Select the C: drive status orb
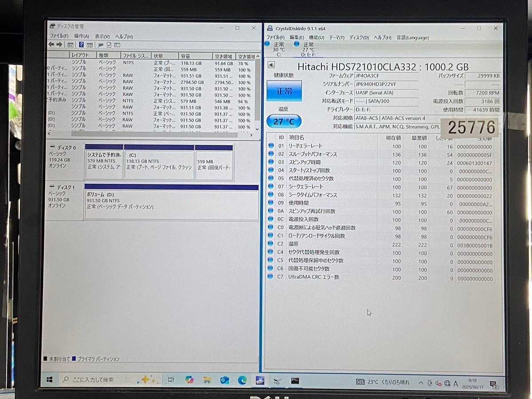This screenshot has height=399, width=532. tap(267, 44)
